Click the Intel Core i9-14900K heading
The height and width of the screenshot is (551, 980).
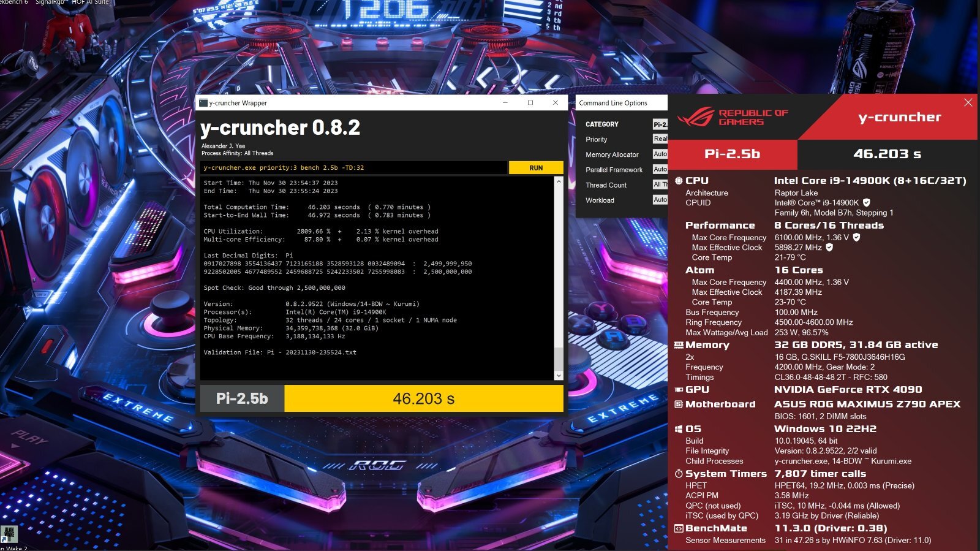(x=870, y=181)
